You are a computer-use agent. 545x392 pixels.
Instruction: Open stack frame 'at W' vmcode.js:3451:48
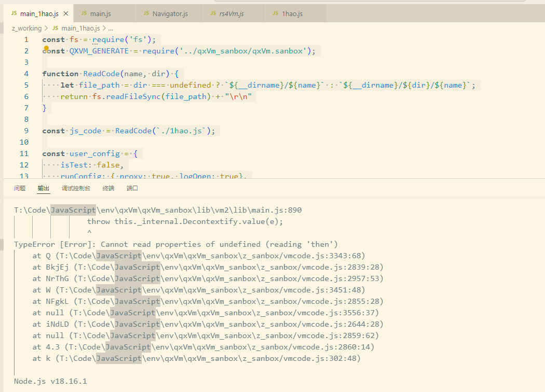[199, 290]
